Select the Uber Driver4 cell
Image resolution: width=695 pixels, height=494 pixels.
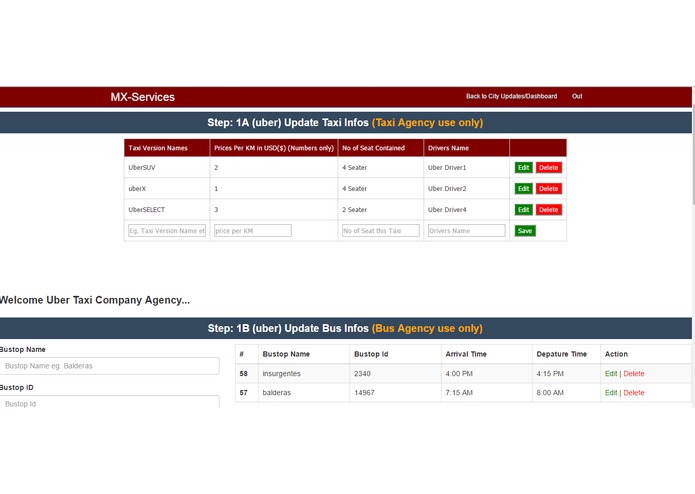point(466,210)
